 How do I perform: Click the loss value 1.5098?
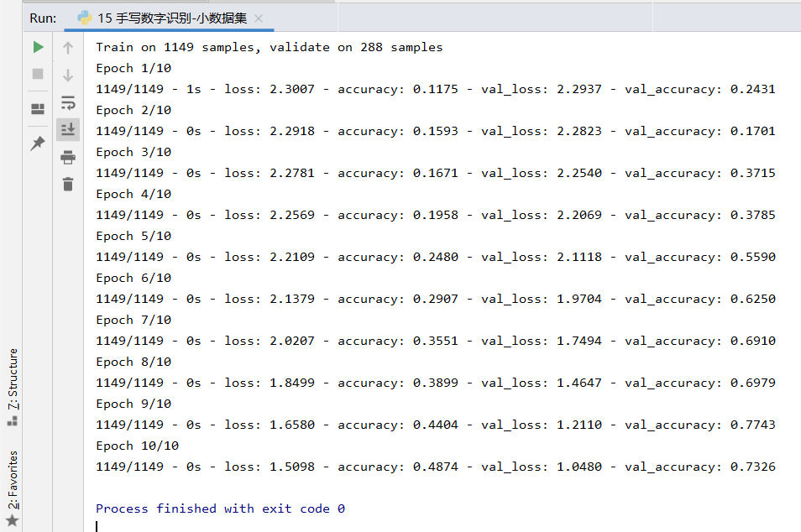coord(292,467)
